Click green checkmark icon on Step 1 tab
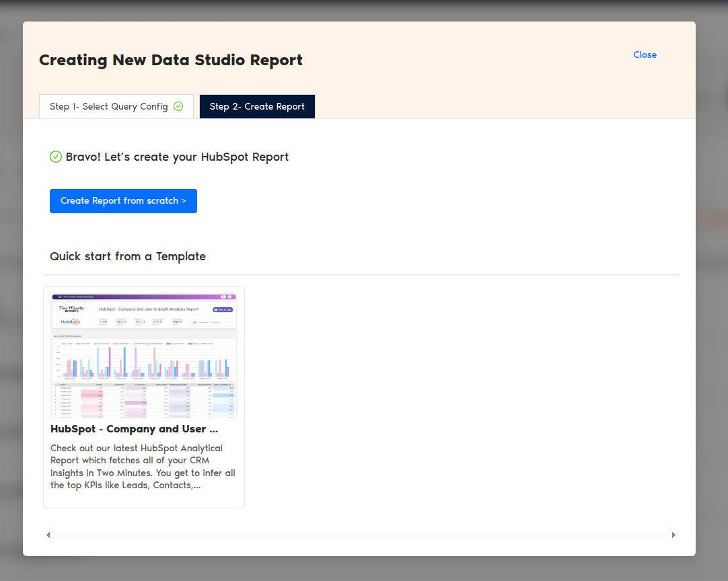 (x=178, y=107)
